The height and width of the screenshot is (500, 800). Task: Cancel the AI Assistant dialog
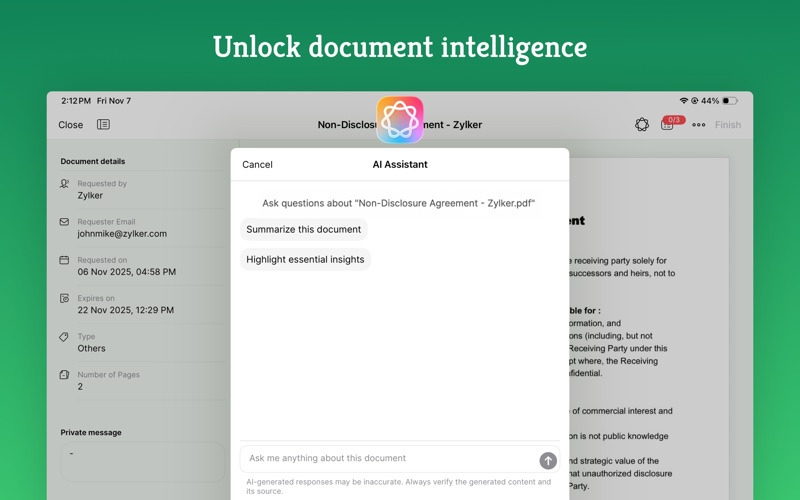(257, 165)
